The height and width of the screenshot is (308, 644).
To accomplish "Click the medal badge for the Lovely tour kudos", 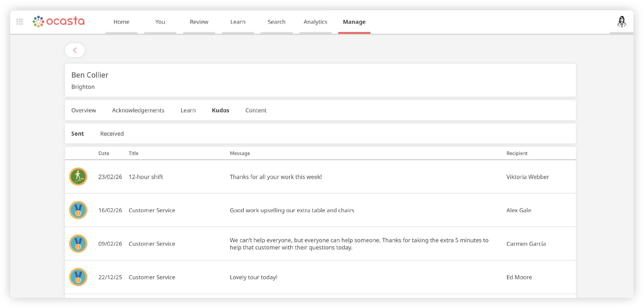I will point(78,277).
